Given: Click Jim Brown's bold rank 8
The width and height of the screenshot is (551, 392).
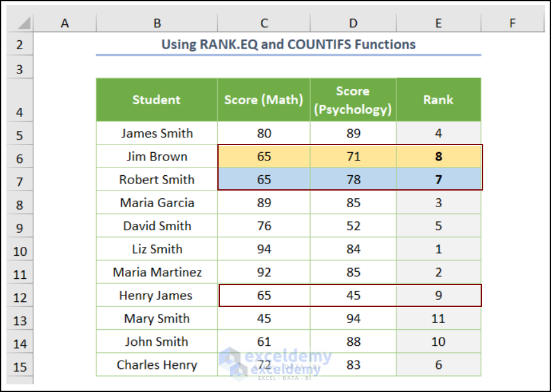Looking at the screenshot, I should coord(438,157).
